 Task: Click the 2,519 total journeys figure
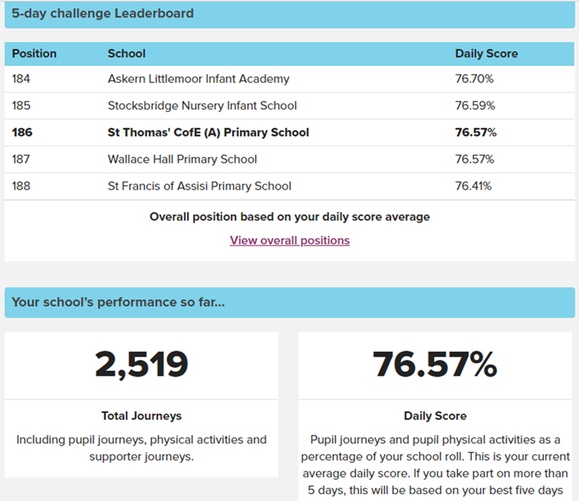(141, 364)
